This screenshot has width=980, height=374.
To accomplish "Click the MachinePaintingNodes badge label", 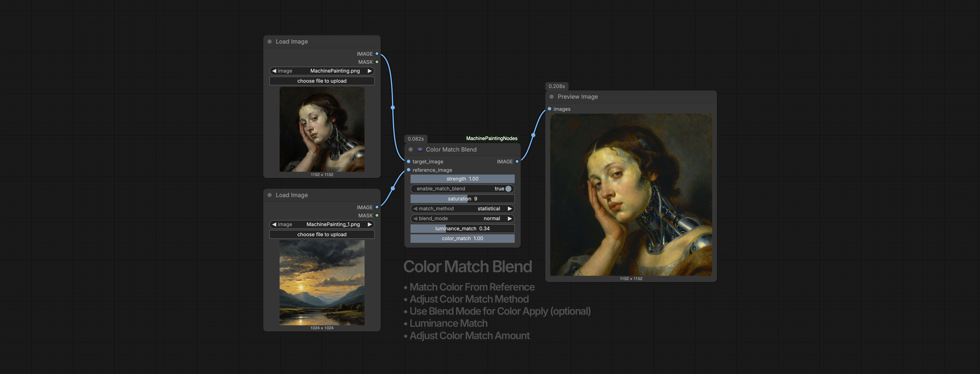I will pyautogui.click(x=491, y=138).
